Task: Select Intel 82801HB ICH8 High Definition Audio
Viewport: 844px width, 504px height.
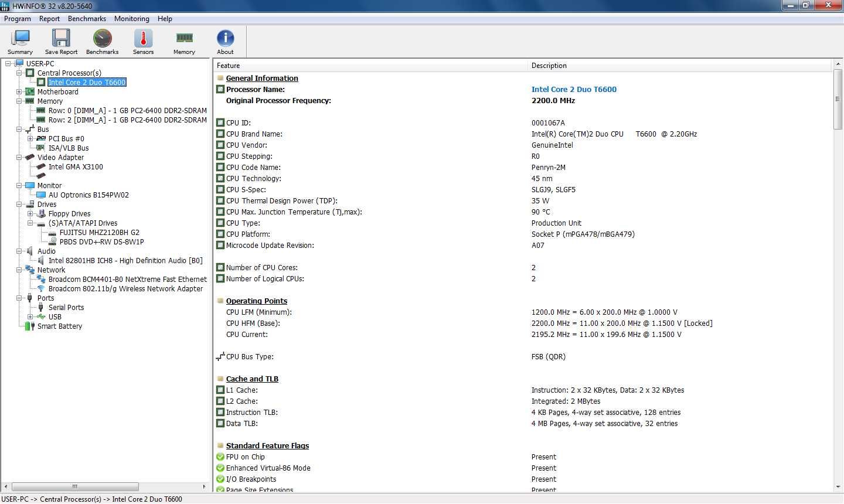Action: [x=125, y=260]
